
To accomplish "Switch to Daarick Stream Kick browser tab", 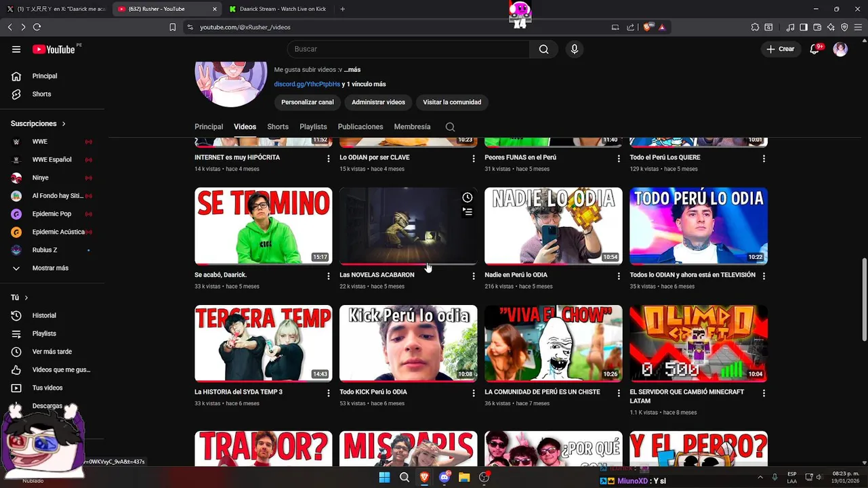I will click(x=278, y=9).
